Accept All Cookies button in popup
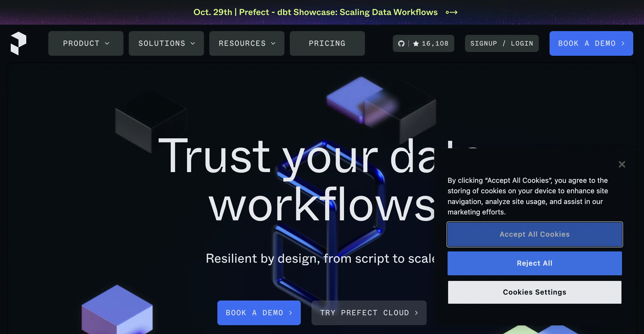This screenshot has width=644, height=334. click(535, 234)
